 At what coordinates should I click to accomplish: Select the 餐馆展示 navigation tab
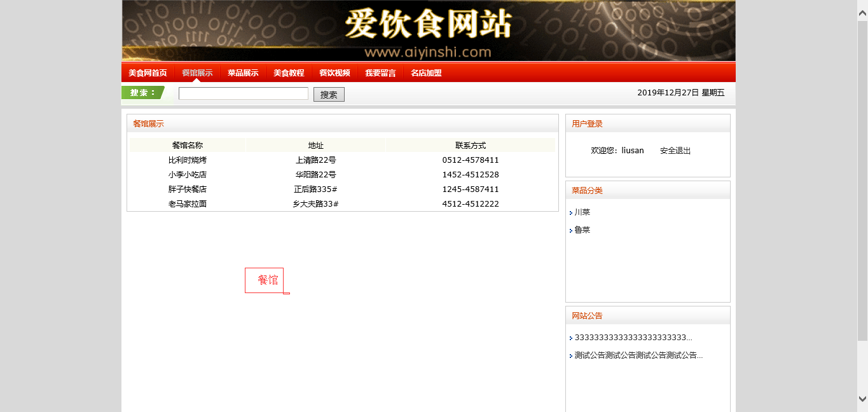coord(197,73)
